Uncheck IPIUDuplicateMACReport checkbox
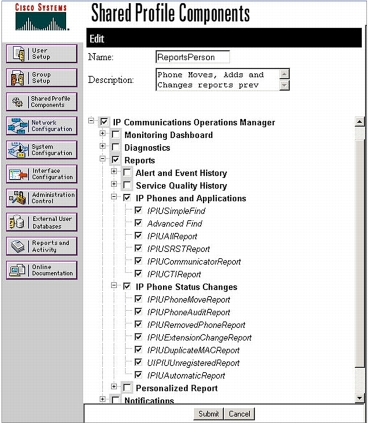 pos(138,350)
